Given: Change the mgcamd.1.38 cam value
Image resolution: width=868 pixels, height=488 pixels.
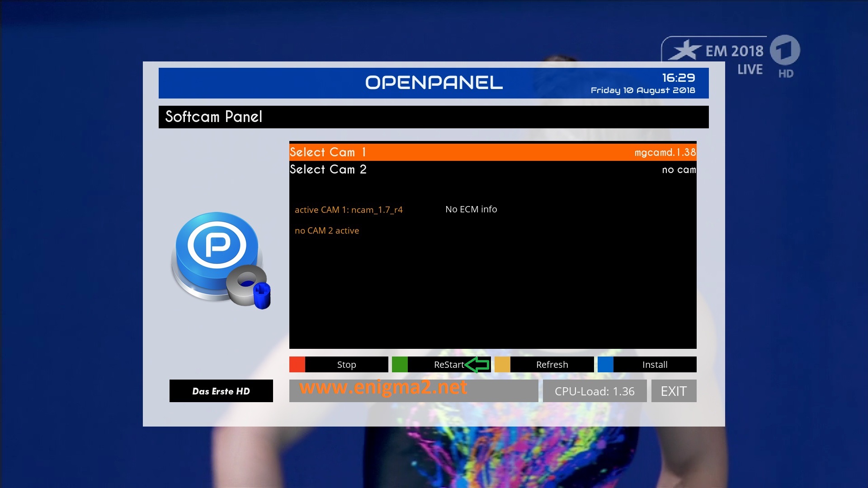Looking at the screenshot, I should click(665, 152).
